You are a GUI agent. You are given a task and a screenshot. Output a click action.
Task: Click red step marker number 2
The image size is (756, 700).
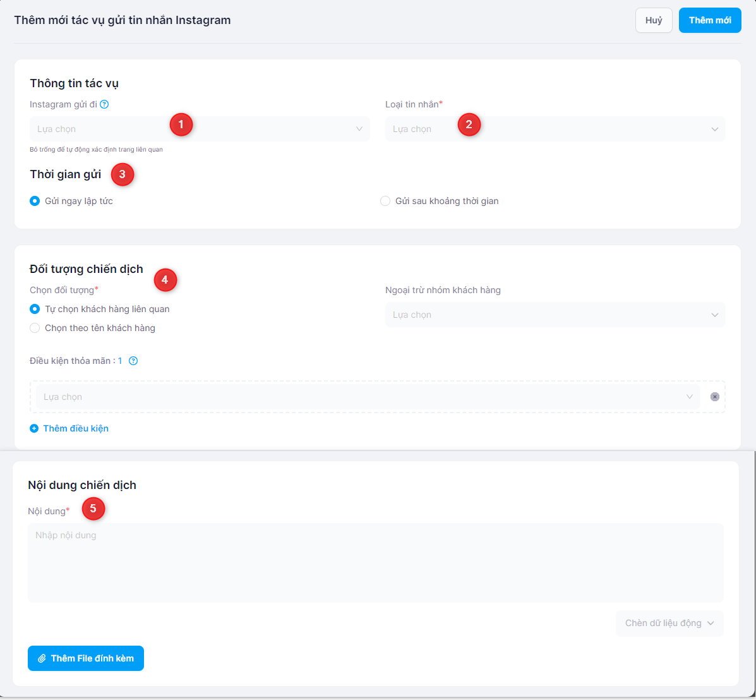pos(469,124)
